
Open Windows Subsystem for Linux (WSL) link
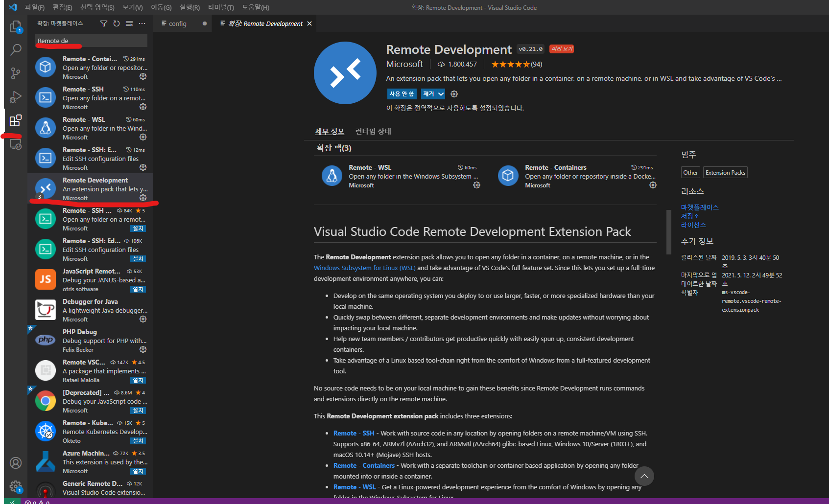pos(365,268)
